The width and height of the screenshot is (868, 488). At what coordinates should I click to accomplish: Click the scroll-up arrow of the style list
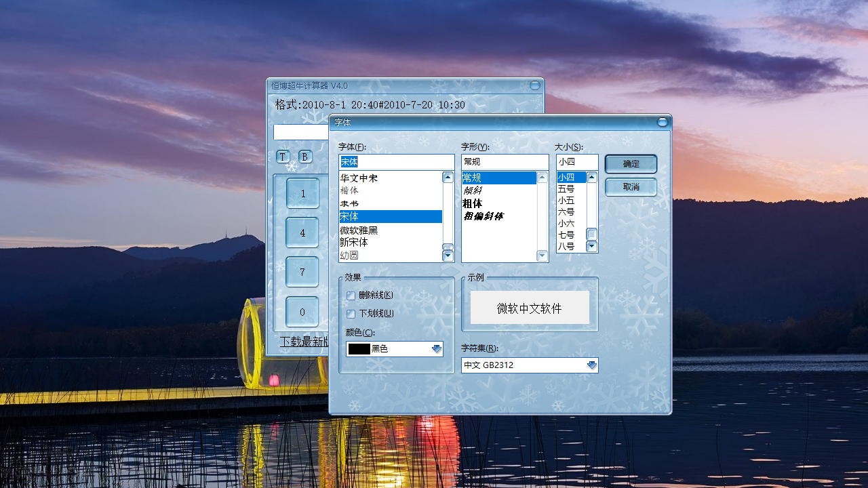point(541,177)
